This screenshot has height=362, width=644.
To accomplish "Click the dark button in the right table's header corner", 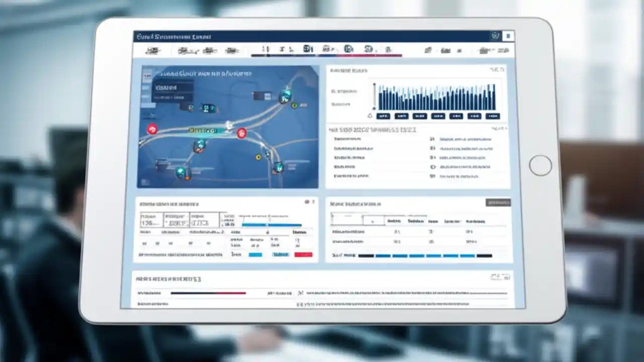I will coord(498,203).
